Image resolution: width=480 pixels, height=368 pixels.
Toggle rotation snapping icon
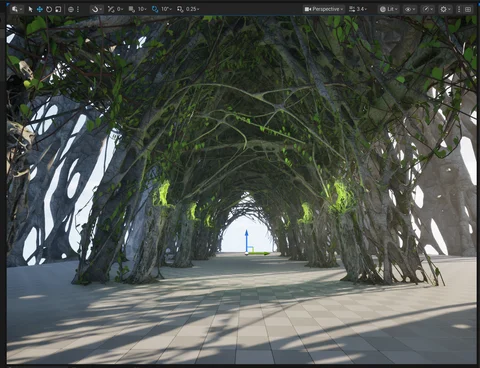(x=155, y=9)
